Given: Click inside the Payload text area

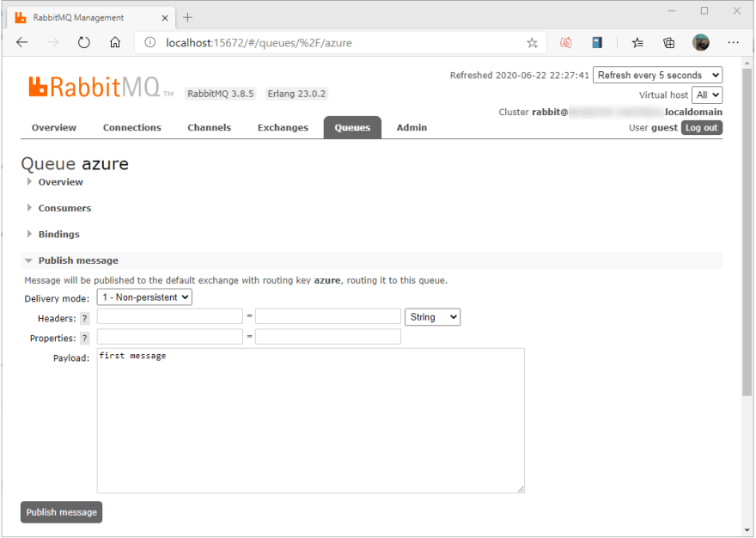Looking at the screenshot, I should coord(310,420).
